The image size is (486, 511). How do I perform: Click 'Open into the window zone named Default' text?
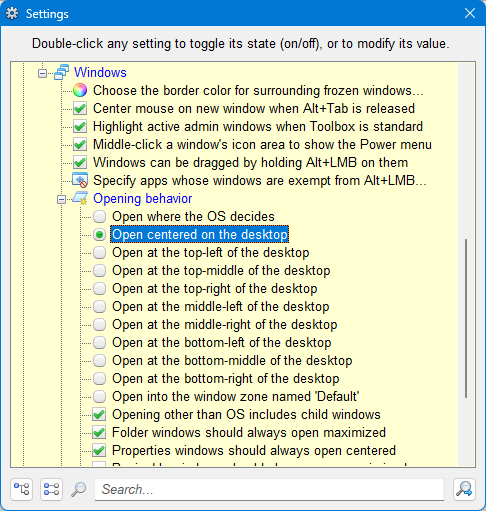[236, 396]
